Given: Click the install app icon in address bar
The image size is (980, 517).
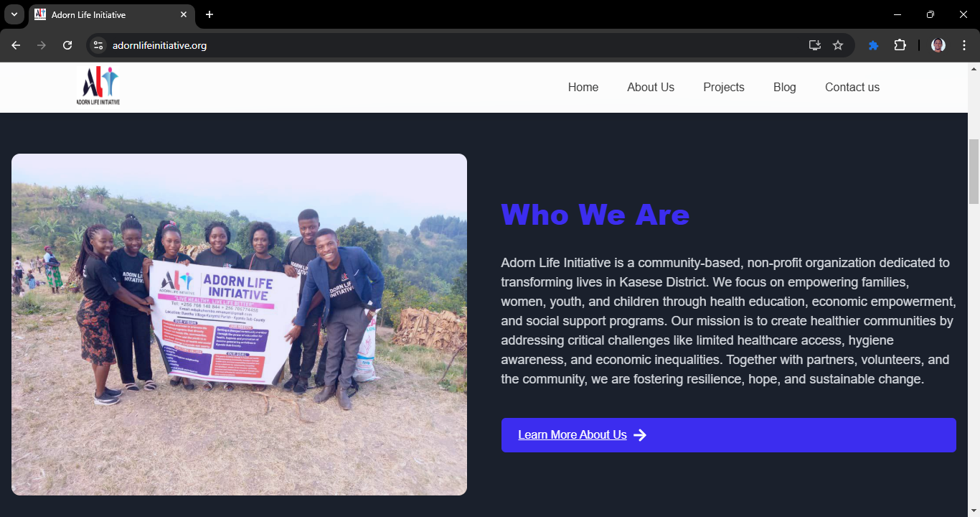Looking at the screenshot, I should click(815, 45).
